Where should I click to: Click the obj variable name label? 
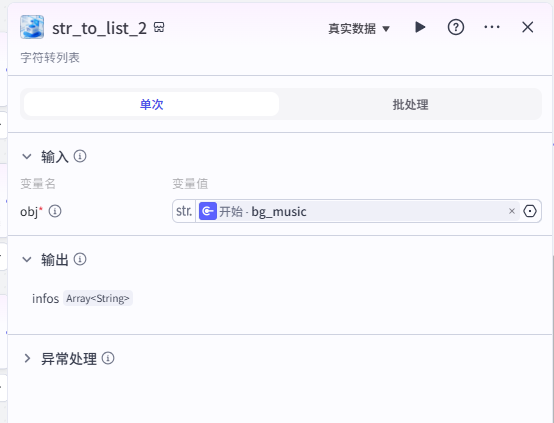pyautogui.click(x=29, y=212)
